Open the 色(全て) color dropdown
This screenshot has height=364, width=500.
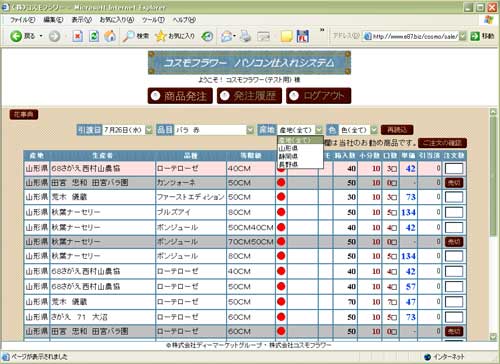(x=374, y=130)
